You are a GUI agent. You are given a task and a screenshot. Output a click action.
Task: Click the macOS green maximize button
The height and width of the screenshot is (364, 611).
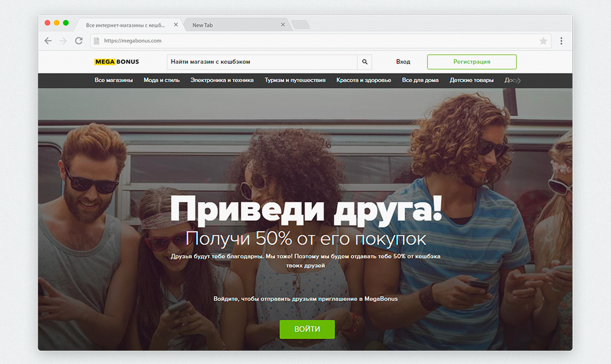click(x=66, y=23)
